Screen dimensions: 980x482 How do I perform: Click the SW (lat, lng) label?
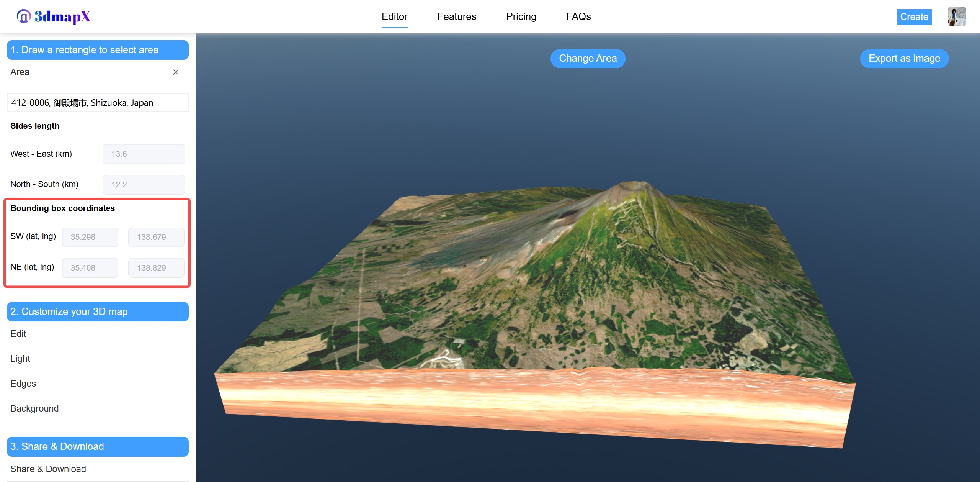33,236
